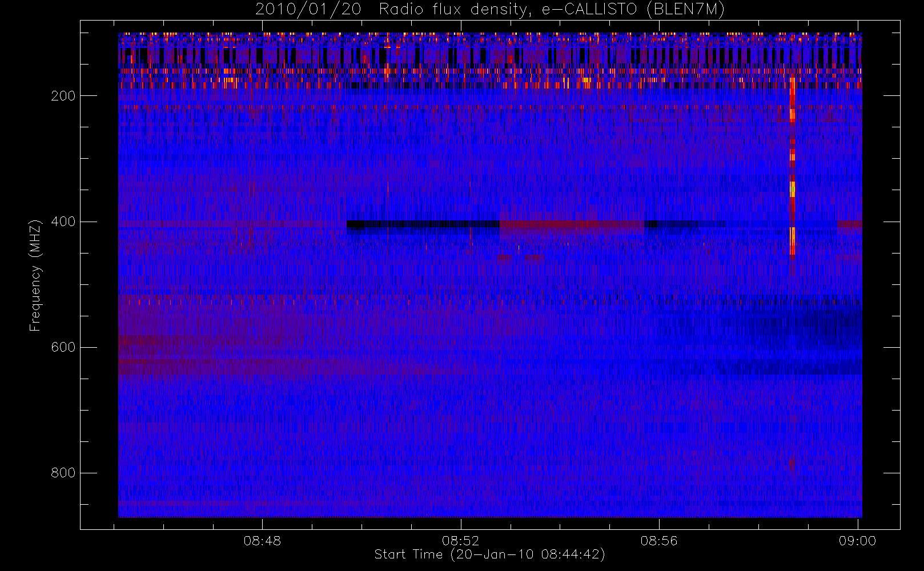The width and height of the screenshot is (924, 571).
Task: Click the 08:48 time tick label
Action: pos(262,541)
